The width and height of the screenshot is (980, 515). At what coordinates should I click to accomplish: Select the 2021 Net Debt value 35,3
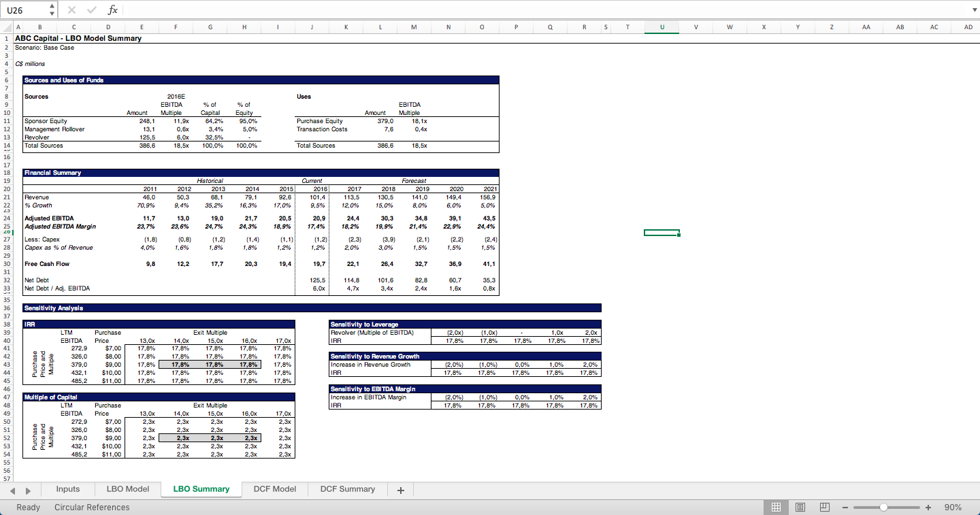[489, 280]
